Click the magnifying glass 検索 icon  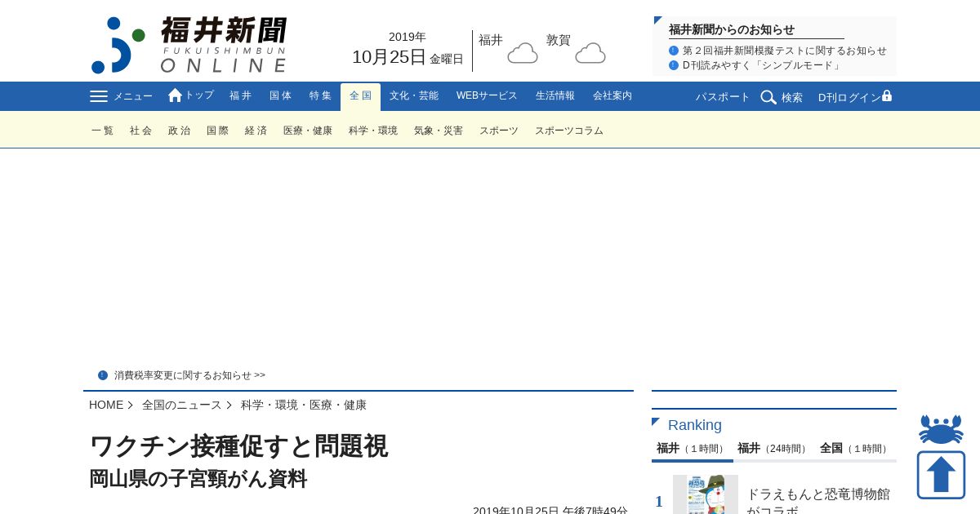768,97
